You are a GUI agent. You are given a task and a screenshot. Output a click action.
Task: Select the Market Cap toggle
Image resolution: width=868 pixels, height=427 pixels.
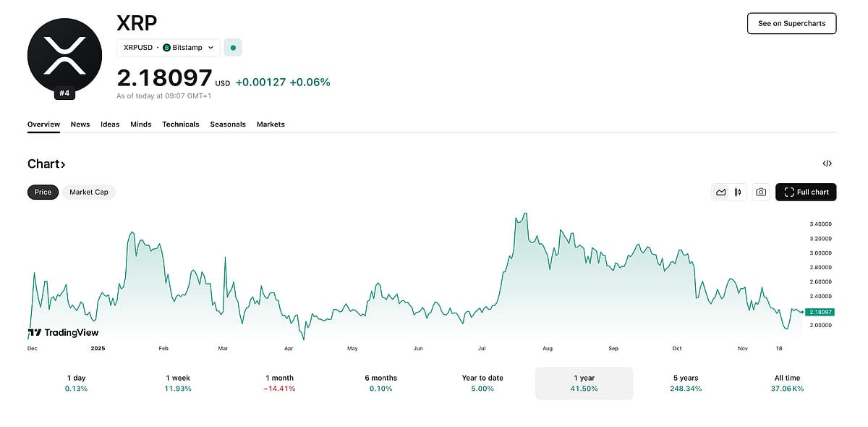pos(89,192)
